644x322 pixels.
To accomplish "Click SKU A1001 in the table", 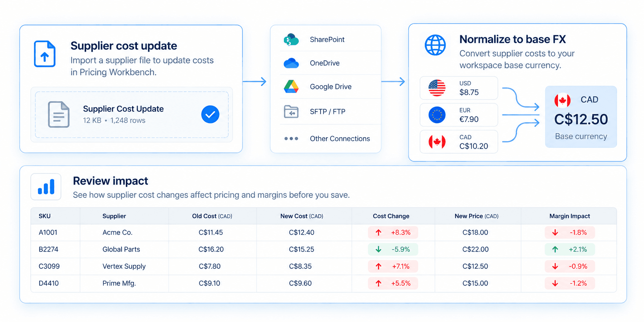I will click(48, 232).
